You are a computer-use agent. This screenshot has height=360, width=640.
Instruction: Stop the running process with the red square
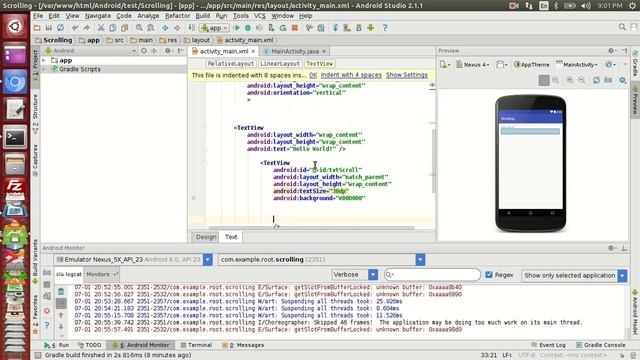coord(295,28)
